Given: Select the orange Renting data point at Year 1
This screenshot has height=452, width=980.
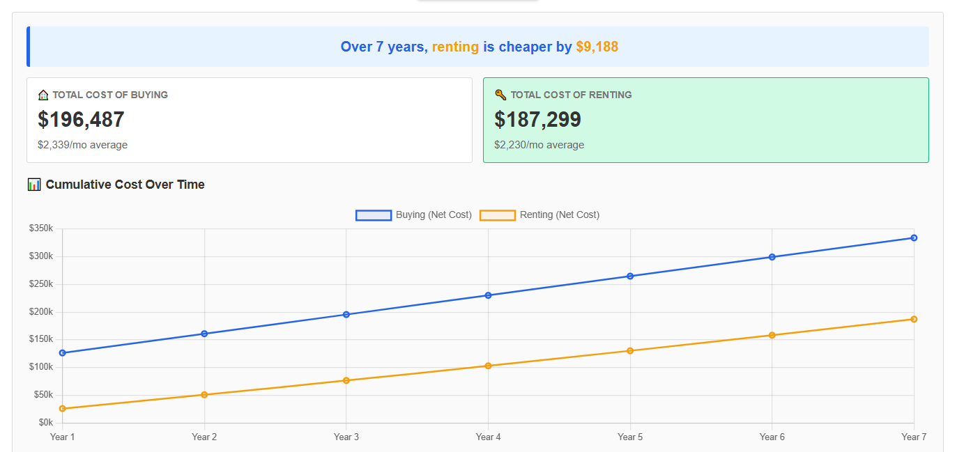Looking at the screenshot, I should point(63,407).
